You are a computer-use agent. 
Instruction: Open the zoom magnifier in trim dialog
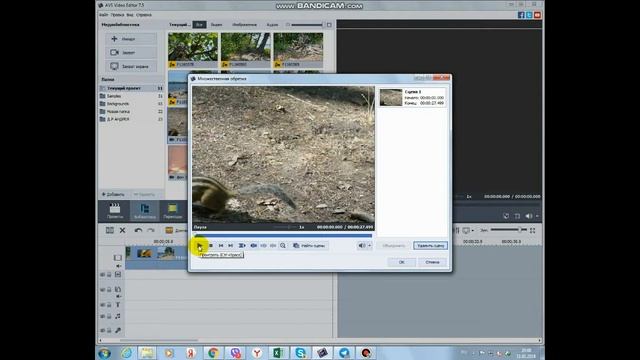pyautogui.click(x=283, y=246)
